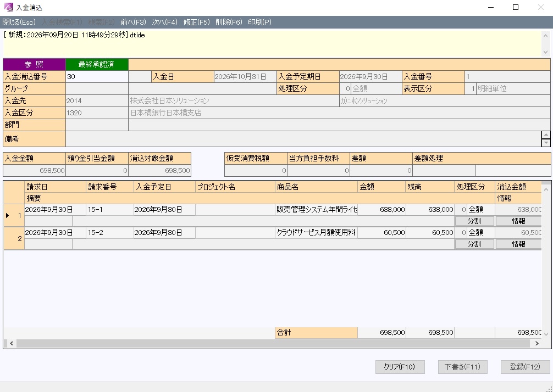The width and height of the screenshot is (553, 392).
Task: Click 分割 button for invoice 15-2
Action: 474,244
